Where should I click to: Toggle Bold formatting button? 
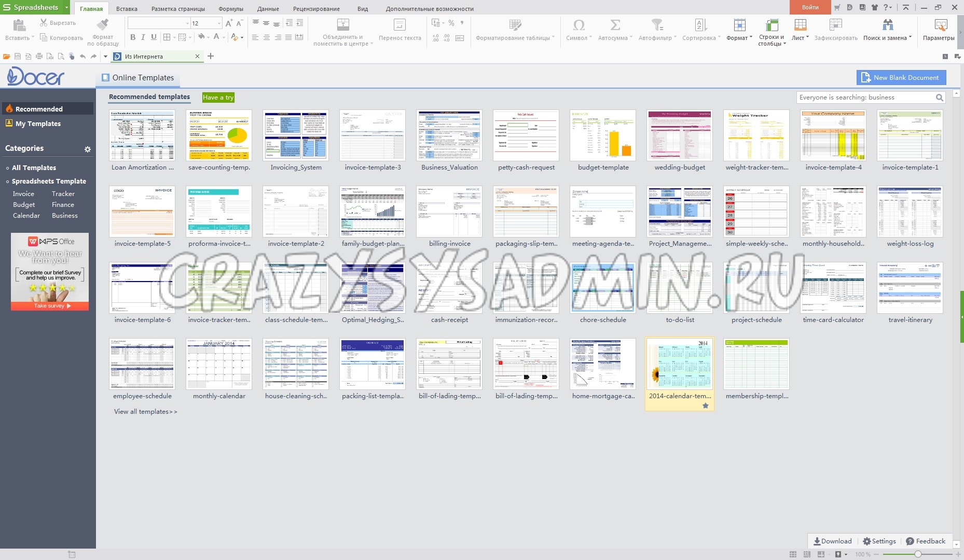click(133, 37)
